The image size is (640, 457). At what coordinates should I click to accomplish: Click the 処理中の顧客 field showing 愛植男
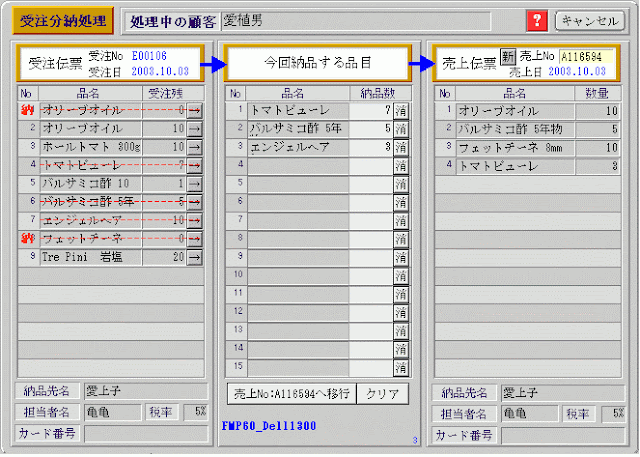pos(356,21)
